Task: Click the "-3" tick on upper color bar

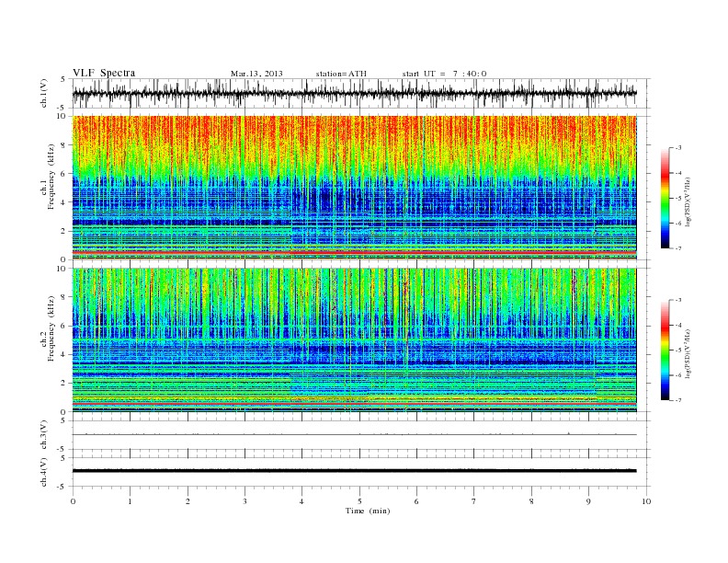Action: click(x=677, y=148)
